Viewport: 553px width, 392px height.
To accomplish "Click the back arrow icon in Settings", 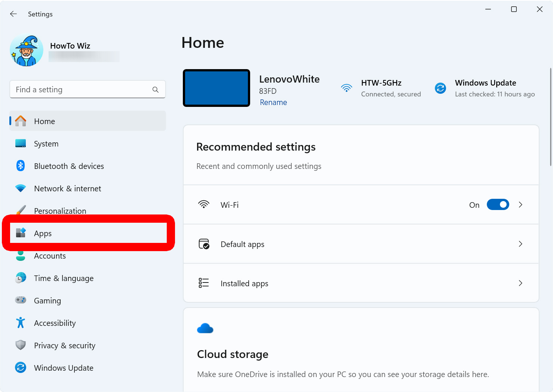I will click(x=13, y=14).
